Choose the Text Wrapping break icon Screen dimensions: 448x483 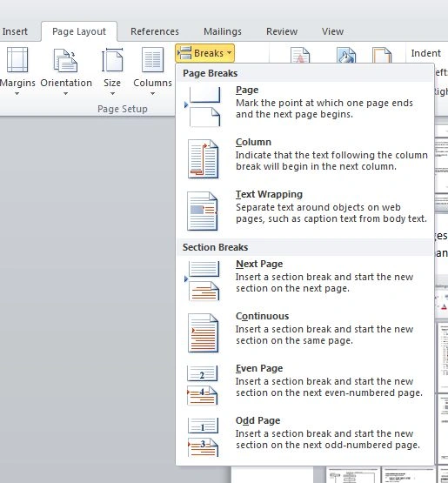[x=203, y=211]
